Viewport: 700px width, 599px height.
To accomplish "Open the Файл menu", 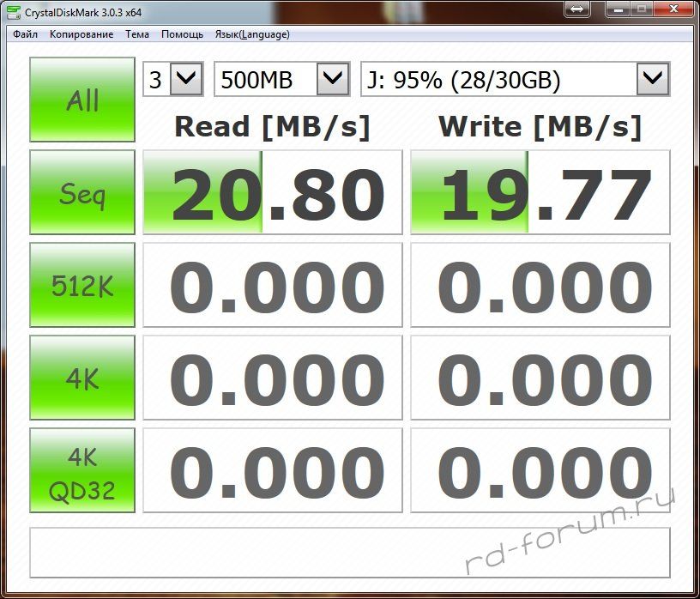I will [x=25, y=34].
